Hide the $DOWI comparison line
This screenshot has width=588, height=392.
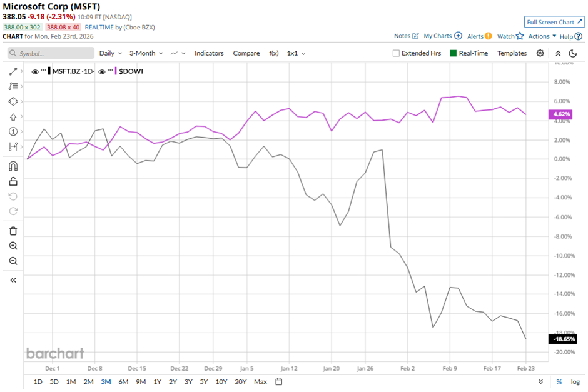point(102,71)
